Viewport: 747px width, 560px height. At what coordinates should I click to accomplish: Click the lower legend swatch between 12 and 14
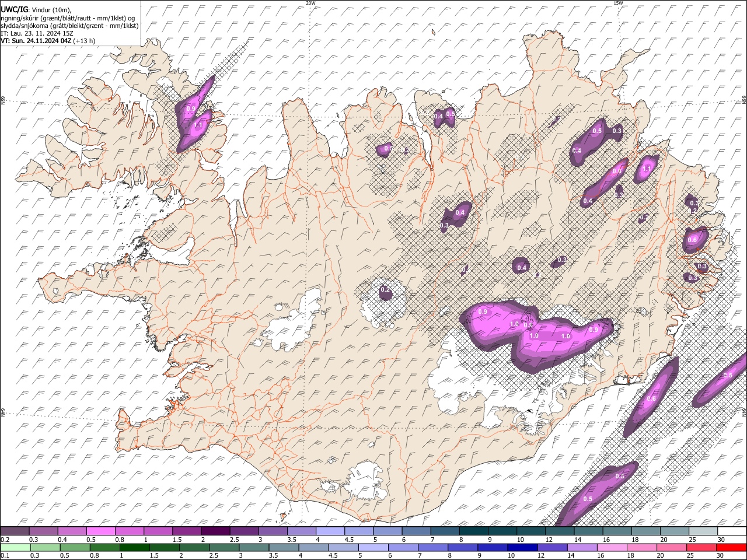coord(553,547)
